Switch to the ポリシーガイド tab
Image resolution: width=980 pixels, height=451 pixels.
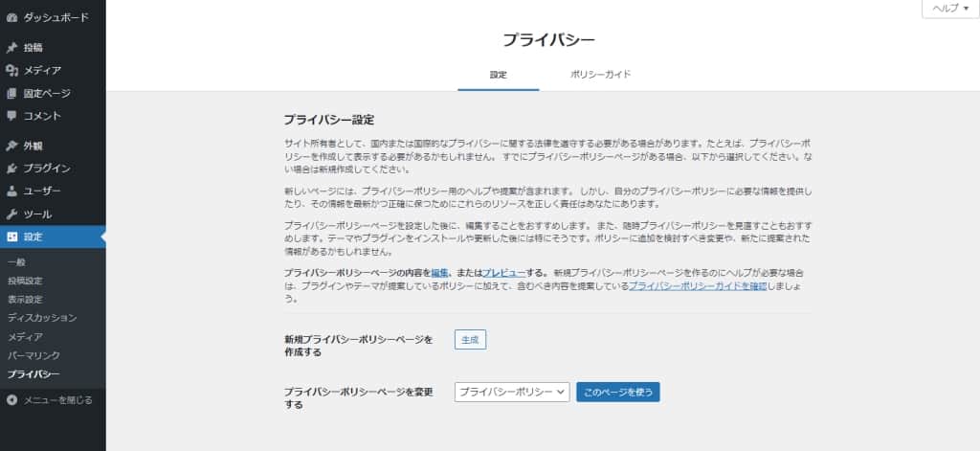click(x=600, y=74)
